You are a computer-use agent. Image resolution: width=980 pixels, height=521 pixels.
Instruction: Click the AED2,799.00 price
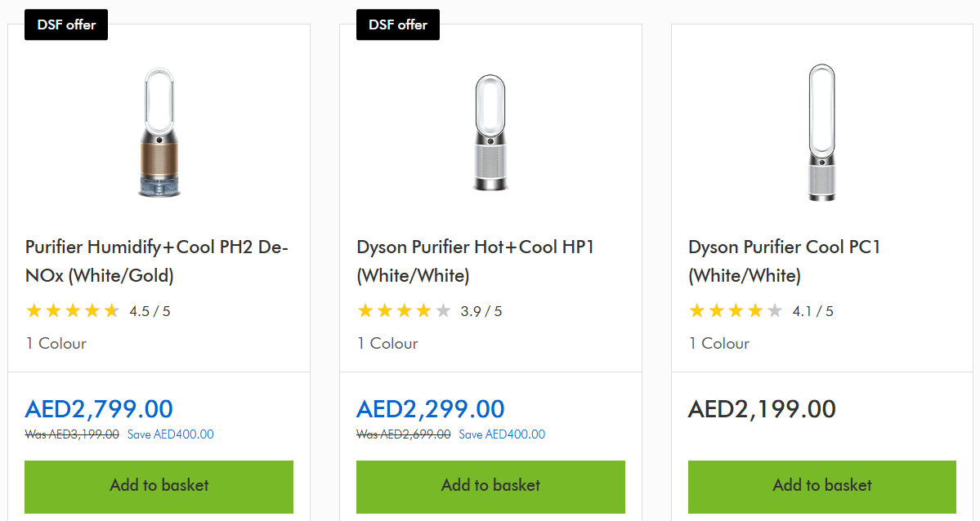tap(99, 409)
